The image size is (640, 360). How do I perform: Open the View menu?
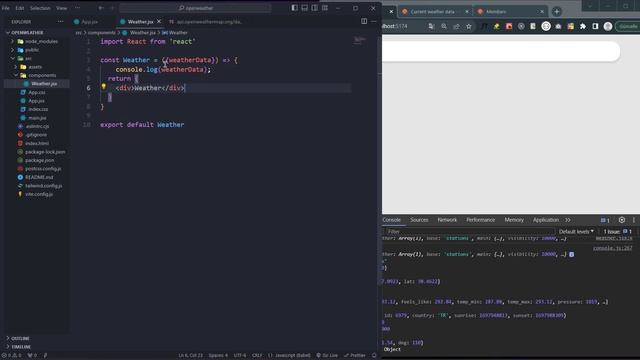62,8
